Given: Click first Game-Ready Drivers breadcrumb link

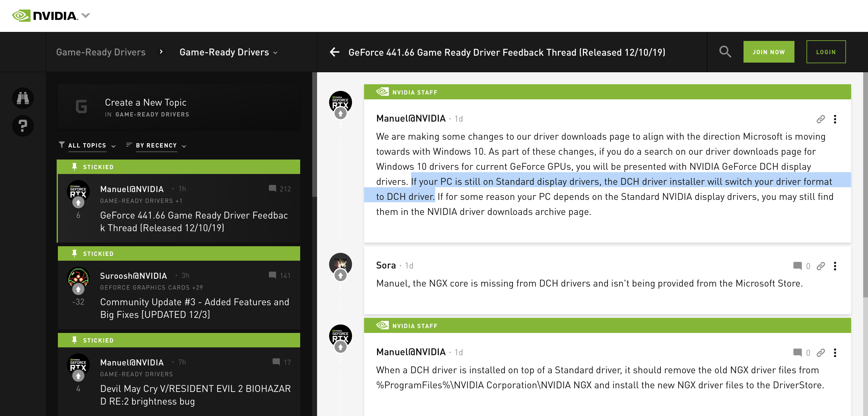Looking at the screenshot, I should click(101, 52).
